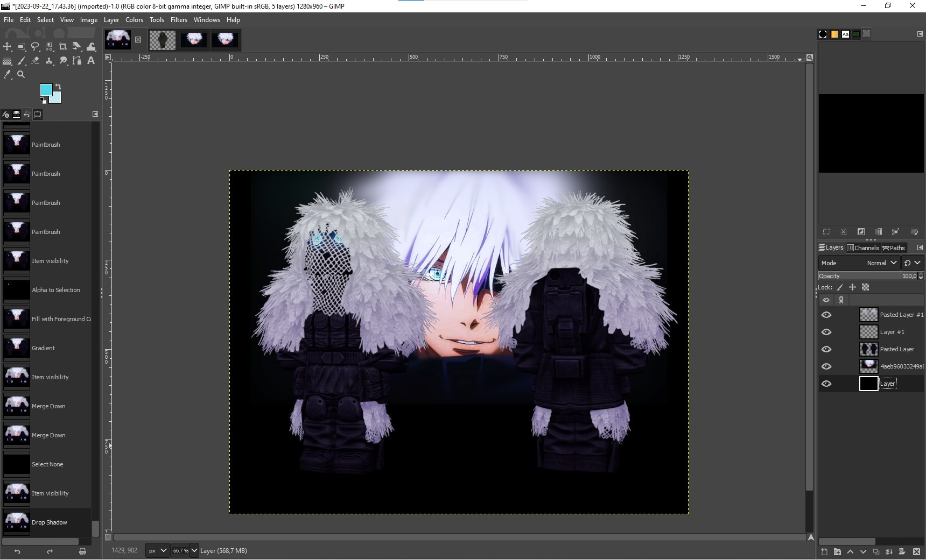This screenshot has width=926, height=560.
Task: Open the Layers panel configure menu
Action: [x=920, y=248]
